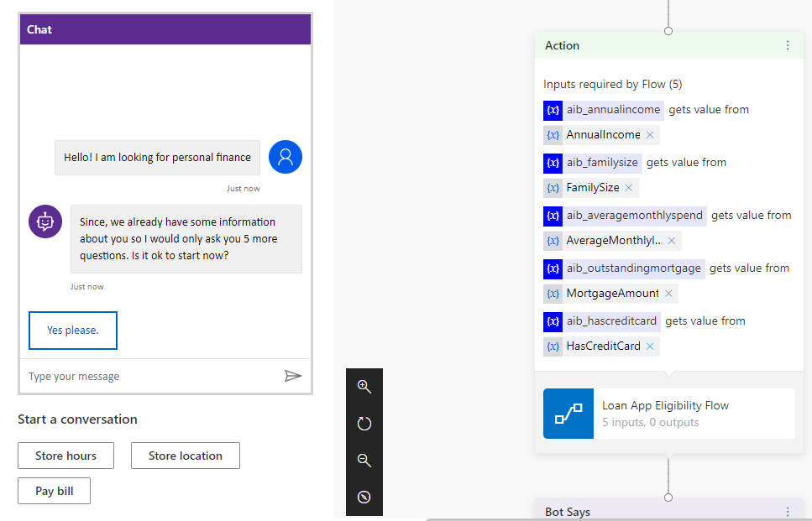Click the {x} icon beside aib_familysize

(553, 163)
